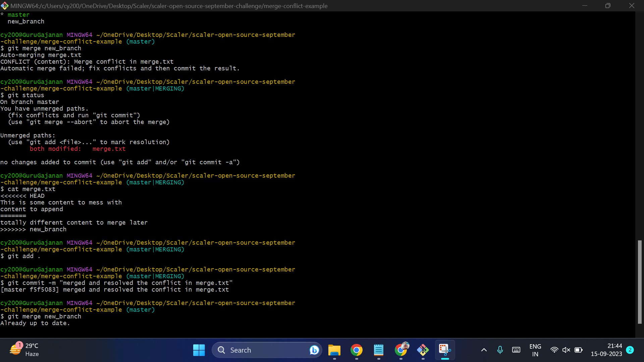
Task: Open File Explorer from the taskbar
Action: (x=334, y=350)
